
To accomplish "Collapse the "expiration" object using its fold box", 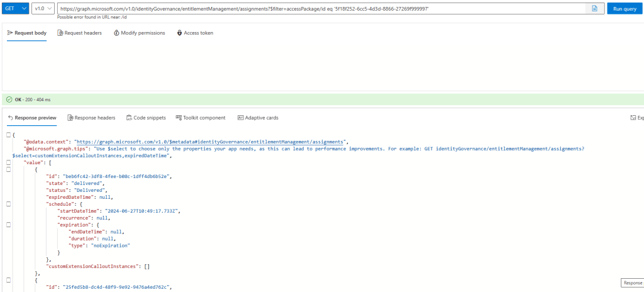I will click(x=8, y=225).
